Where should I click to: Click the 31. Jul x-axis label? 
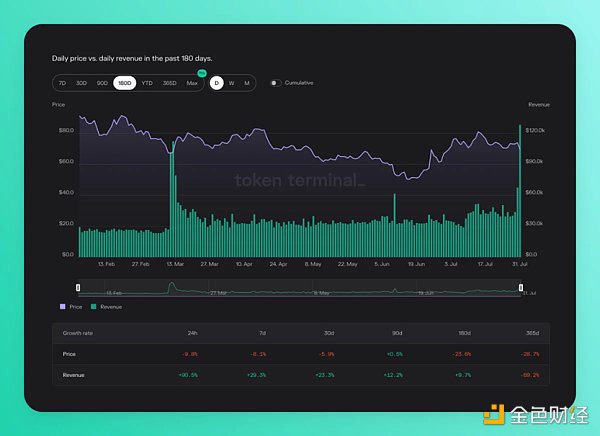click(x=520, y=264)
